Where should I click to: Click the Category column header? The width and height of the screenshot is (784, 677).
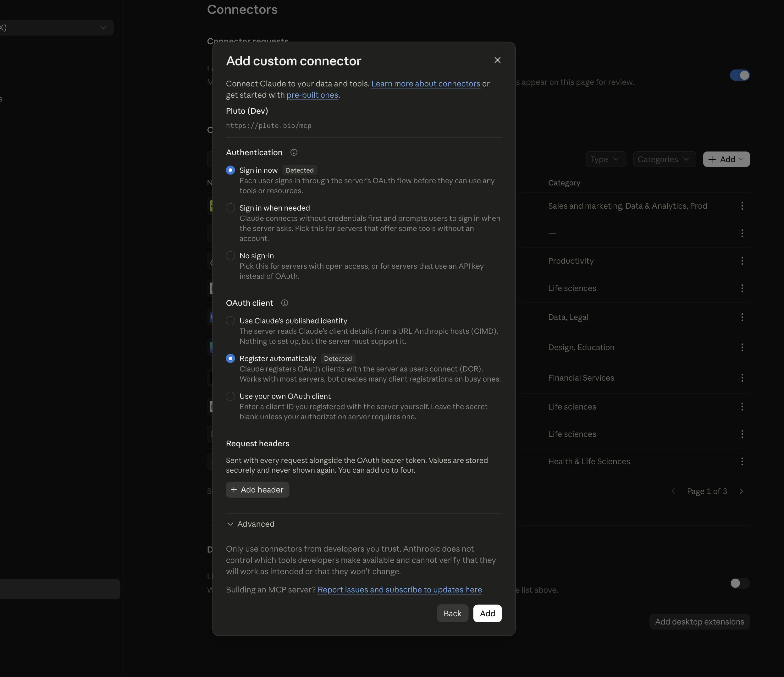564,183
